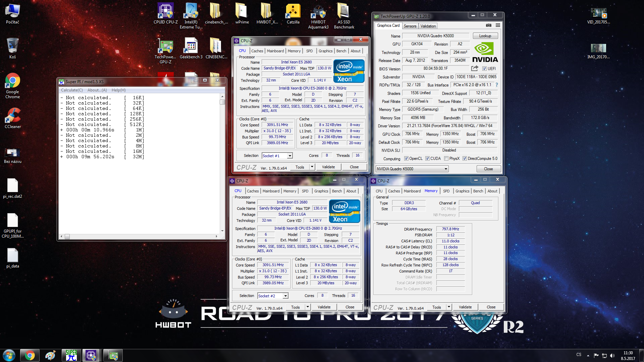This screenshot has height=362, width=644.
Task: Switch to Super PI in taskbar
Action: [71, 355]
